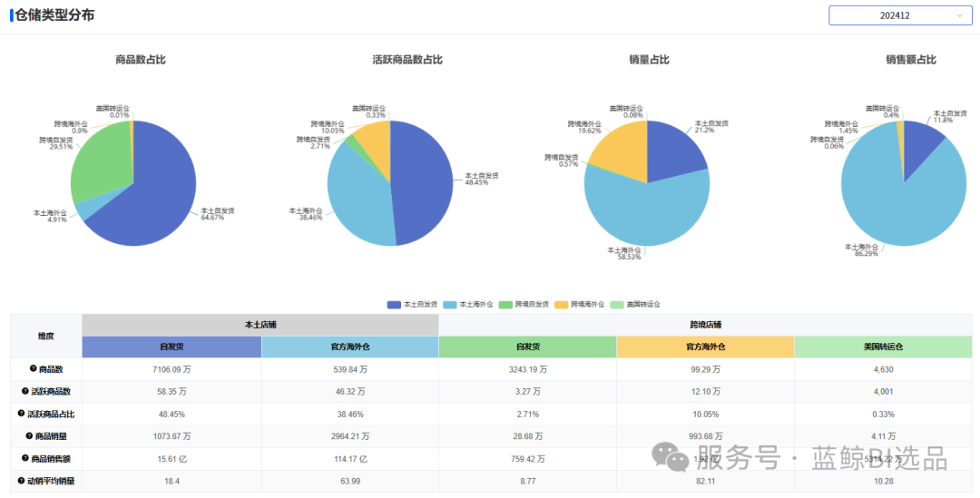Click the yellow 官方海外仓 column header
The image size is (980, 498).
point(705,347)
